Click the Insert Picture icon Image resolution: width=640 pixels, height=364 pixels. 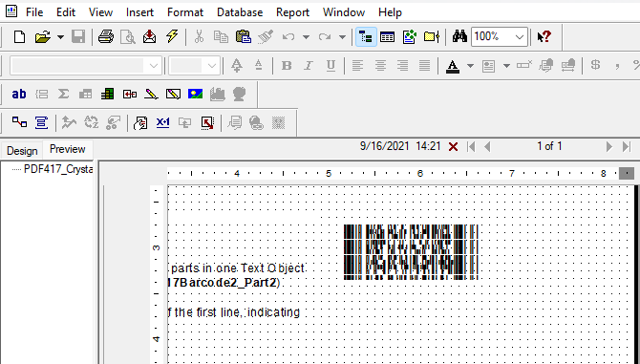pyautogui.click(x=196, y=95)
